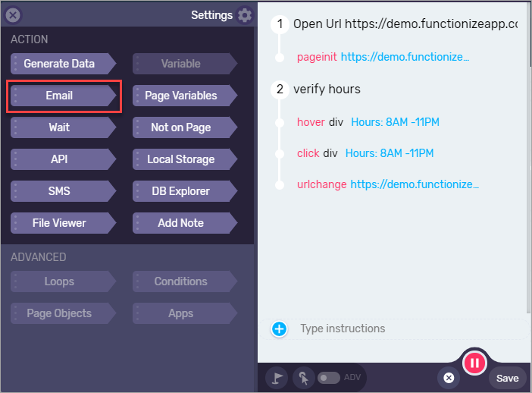The image size is (532, 393).
Task: Click the blue plus add-step icon
Action: coord(279,329)
